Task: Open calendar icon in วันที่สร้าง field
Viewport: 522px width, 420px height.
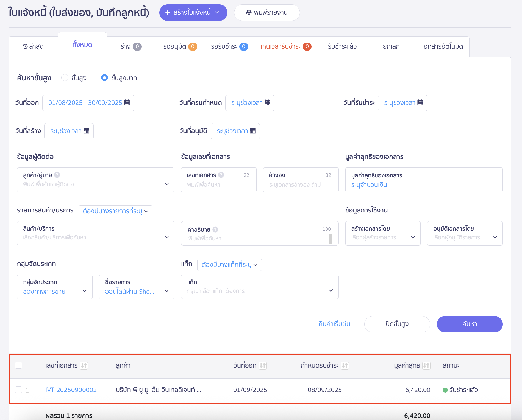Action: tap(86, 131)
